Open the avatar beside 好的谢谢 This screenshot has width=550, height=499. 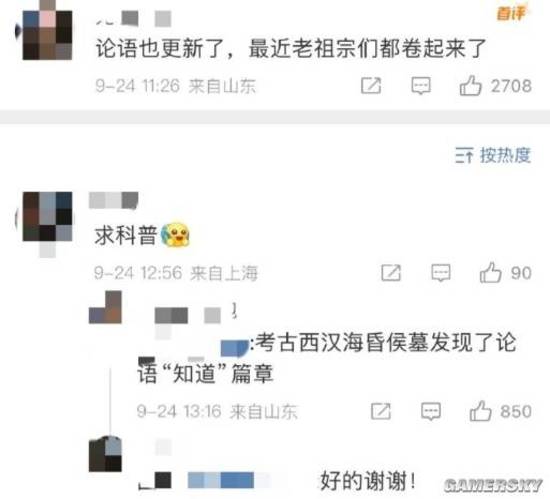point(105,454)
